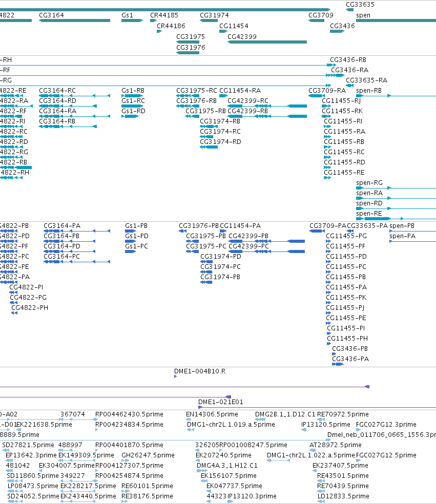
Task: Select the CG31976 gene label
Action: (191, 47)
